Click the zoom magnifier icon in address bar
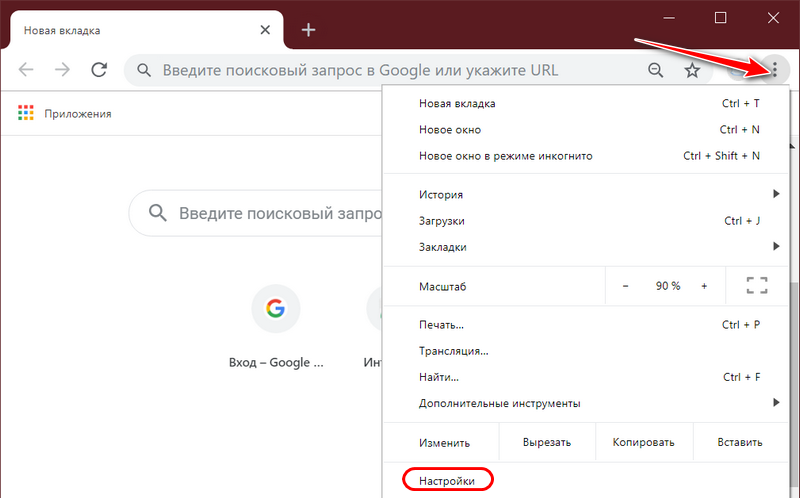The width and height of the screenshot is (800, 498). [x=656, y=70]
